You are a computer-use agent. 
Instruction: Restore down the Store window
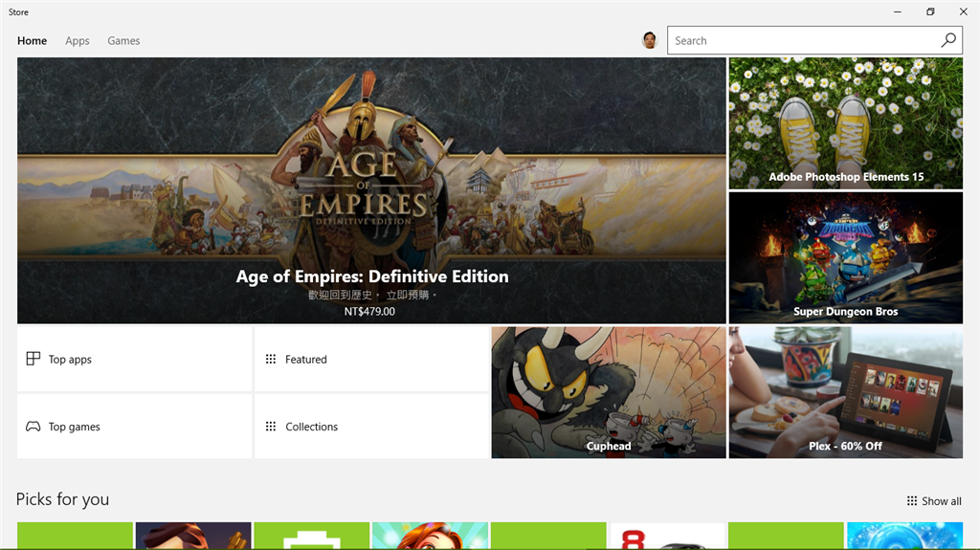click(x=930, y=11)
